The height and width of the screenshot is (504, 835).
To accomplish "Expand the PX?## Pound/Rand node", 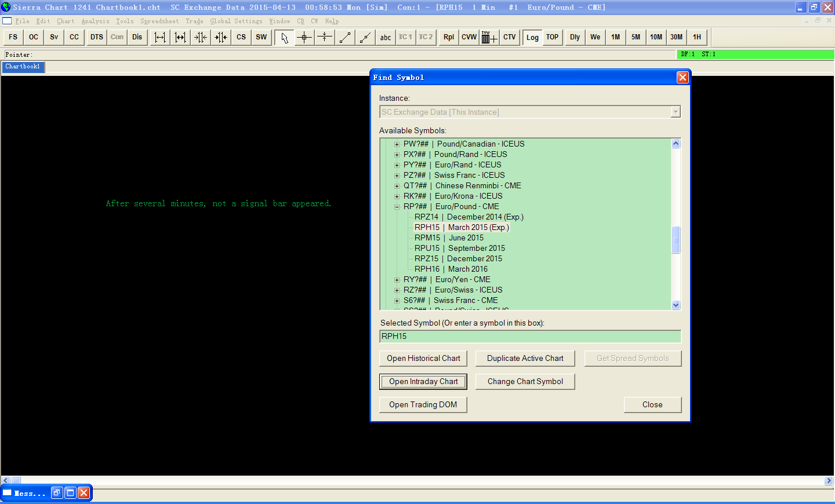I will click(397, 155).
